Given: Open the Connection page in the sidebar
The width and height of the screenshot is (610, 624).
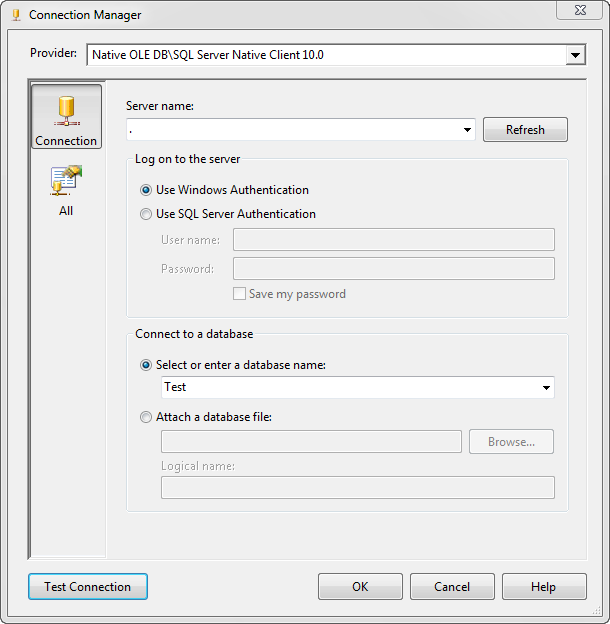Looking at the screenshot, I should [x=66, y=116].
